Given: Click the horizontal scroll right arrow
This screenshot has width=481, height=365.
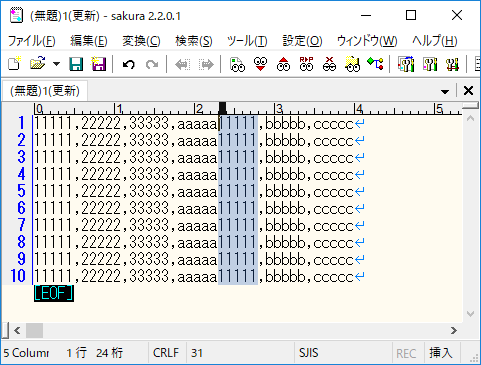Looking at the screenshot, I should point(454,330).
